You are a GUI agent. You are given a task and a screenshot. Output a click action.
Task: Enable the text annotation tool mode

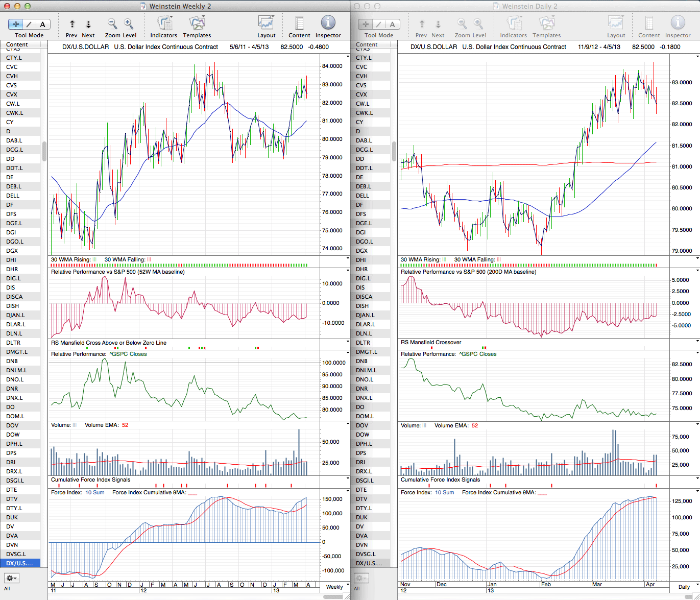click(42, 24)
